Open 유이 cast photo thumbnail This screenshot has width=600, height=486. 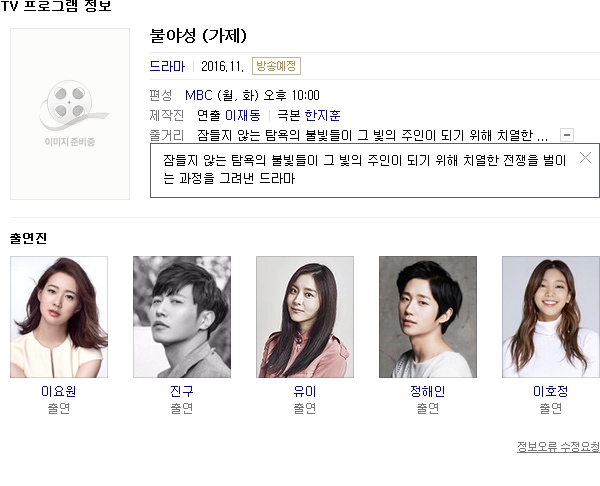[x=305, y=317]
